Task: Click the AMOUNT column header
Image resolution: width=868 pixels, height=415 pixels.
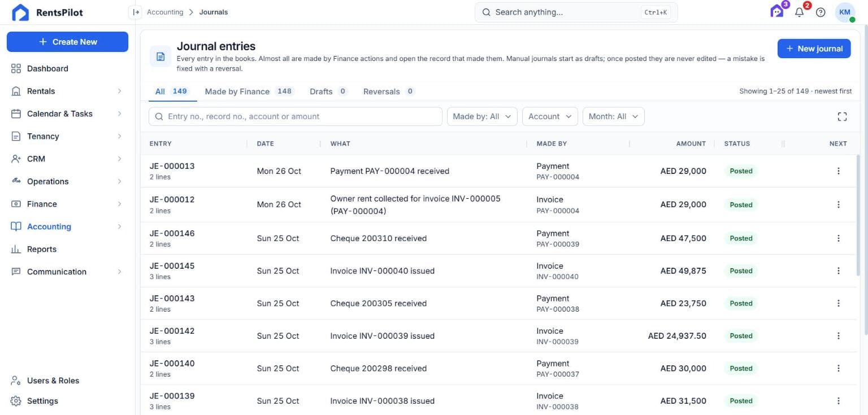Action: [691, 143]
